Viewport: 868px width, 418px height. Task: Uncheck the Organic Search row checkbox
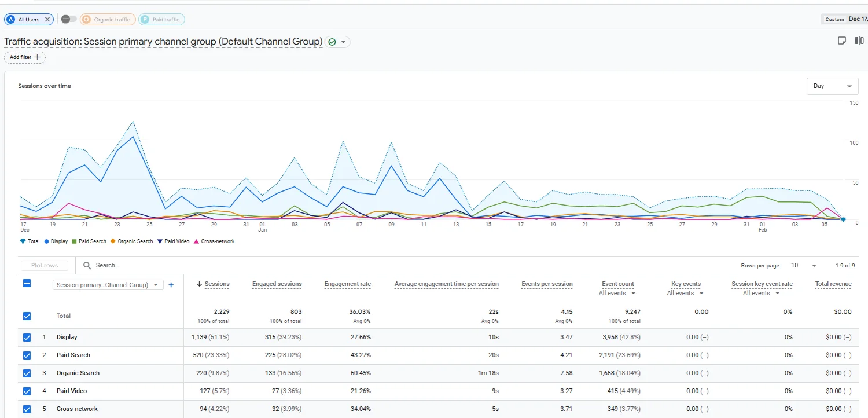[27, 373]
